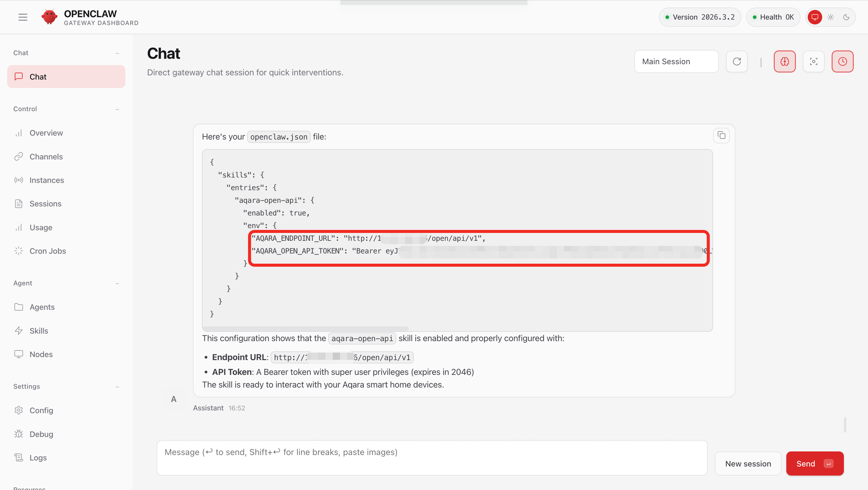The image size is (868, 490).
Task: Toggle the brain thinking icon button
Action: tap(785, 61)
